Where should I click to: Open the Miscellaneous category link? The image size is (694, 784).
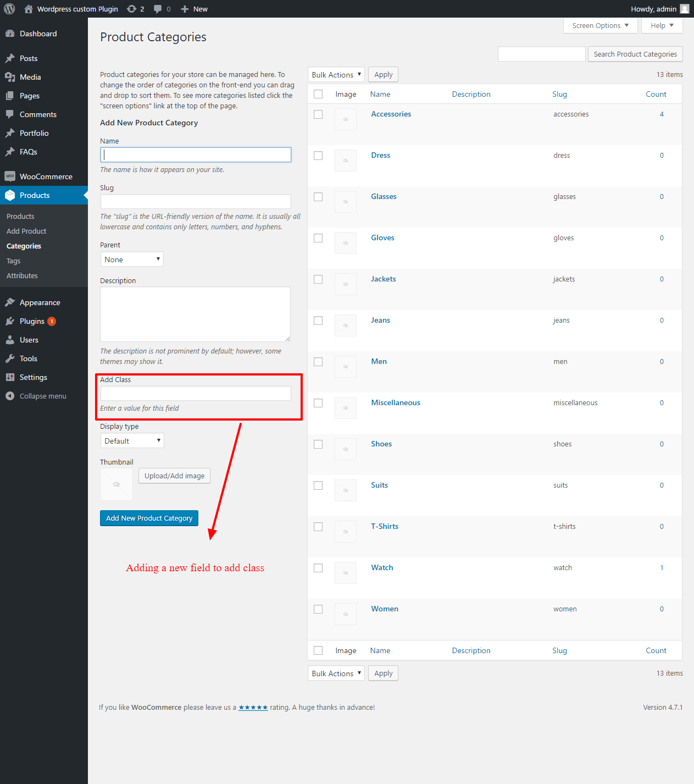[x=396, y=403]
